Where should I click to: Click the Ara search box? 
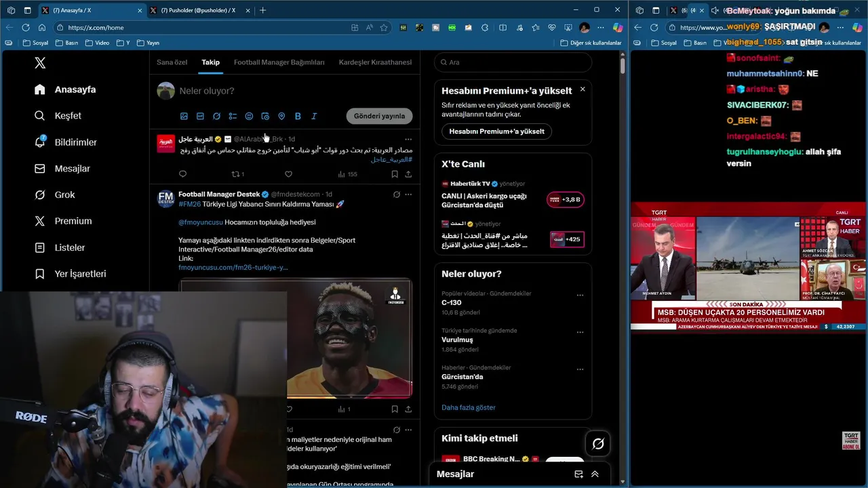pyautogui.click(x=513, y=62)
